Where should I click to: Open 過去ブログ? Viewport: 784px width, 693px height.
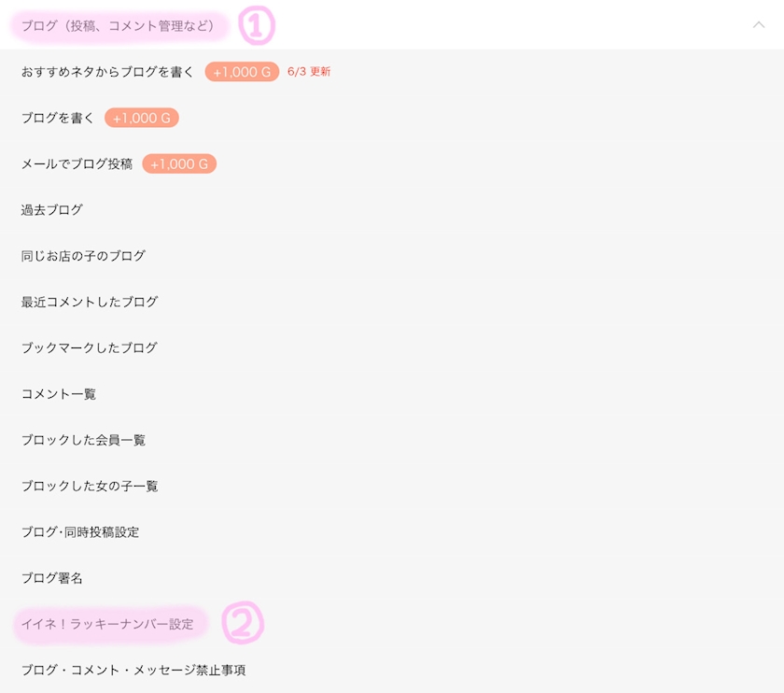[x=52, y=209]
